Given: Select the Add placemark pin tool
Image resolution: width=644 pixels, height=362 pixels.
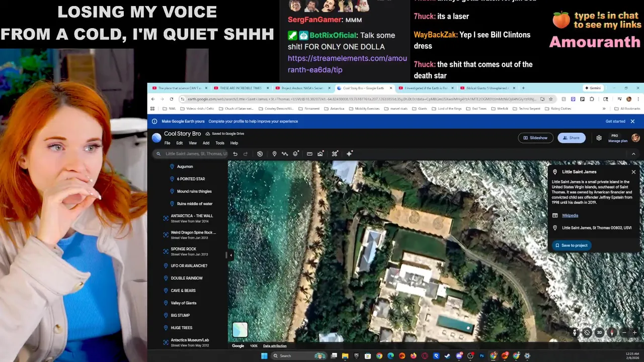Looking at the screenshot, I should (274, 154).
